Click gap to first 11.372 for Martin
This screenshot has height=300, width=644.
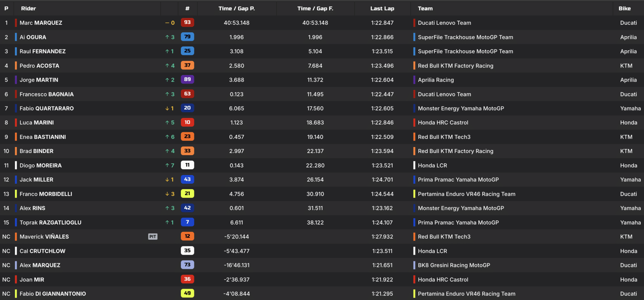pyautogui.click(x=315, y=80)
